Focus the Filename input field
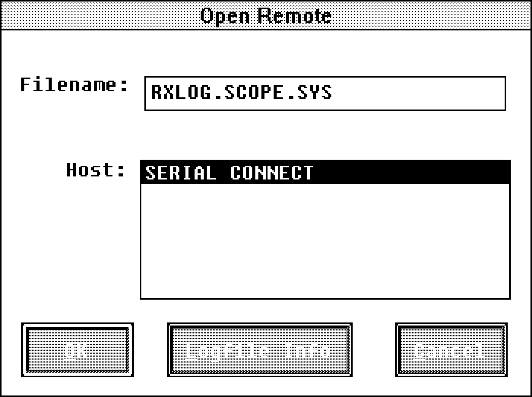The width and height of the screenshot is (532, 397). coord(325,93)
